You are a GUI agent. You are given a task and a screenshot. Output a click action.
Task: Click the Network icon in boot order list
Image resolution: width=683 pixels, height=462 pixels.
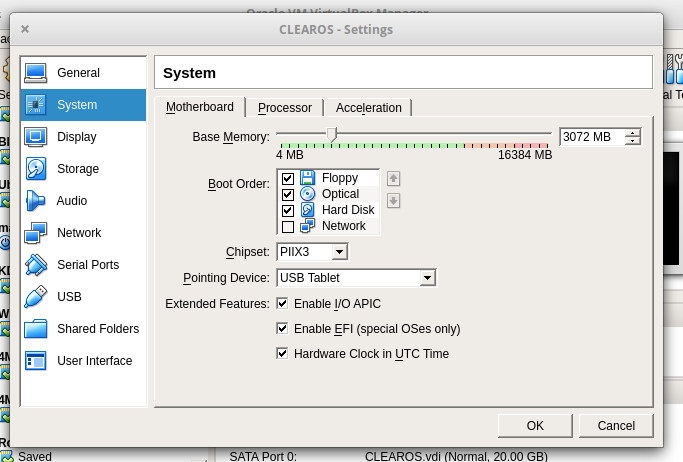click(308, 226)
